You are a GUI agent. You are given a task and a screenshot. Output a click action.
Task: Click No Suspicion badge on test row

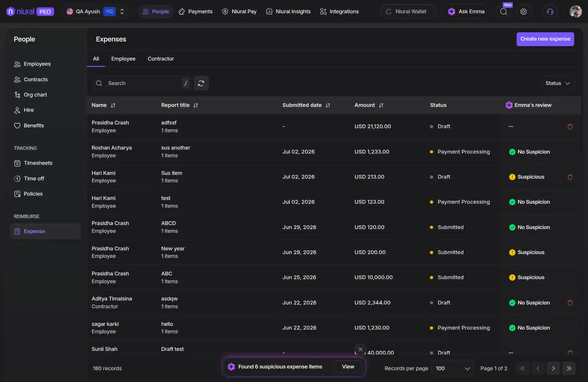pos(529,202)
